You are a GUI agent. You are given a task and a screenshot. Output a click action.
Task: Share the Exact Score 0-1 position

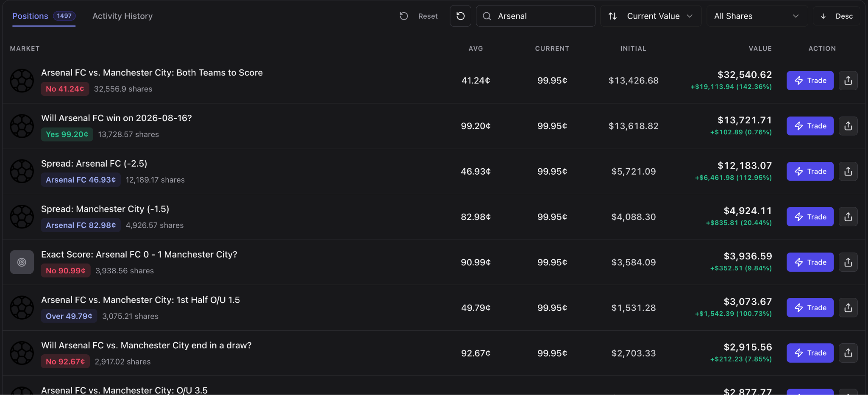coord(848,262)
